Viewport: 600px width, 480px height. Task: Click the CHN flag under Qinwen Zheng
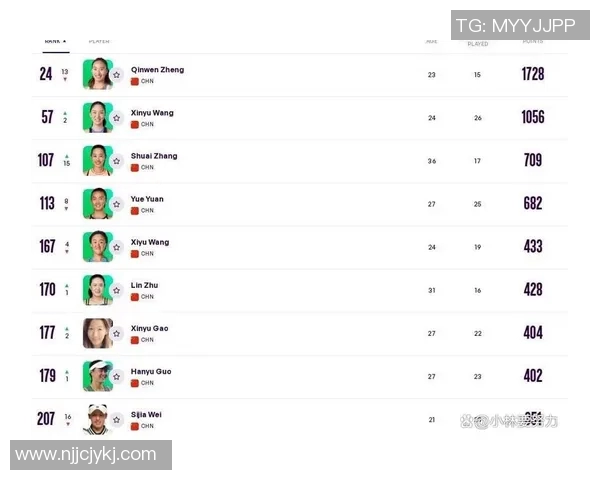(x=135, y=81)
